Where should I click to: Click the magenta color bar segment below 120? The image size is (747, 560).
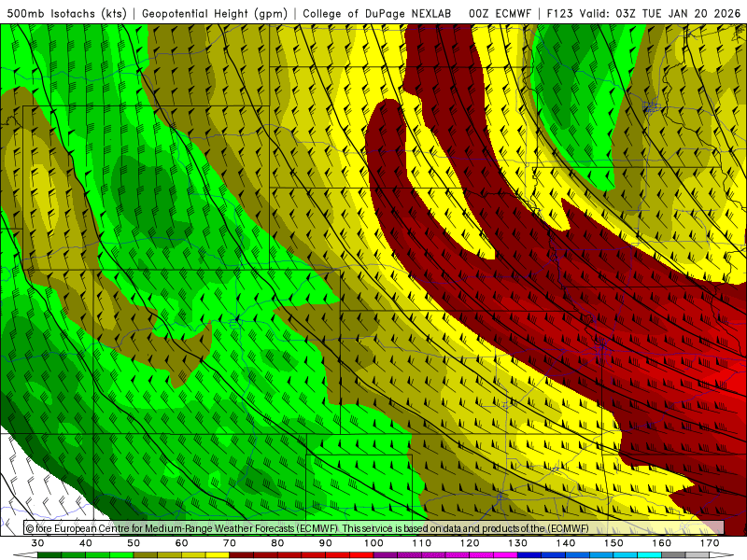458,555
